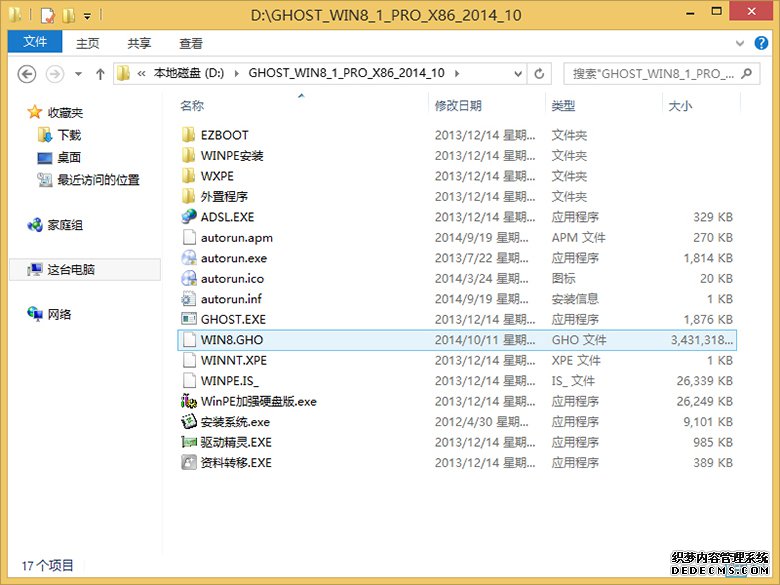Click the search magnifier icon
780x585 pixels.
746,74
